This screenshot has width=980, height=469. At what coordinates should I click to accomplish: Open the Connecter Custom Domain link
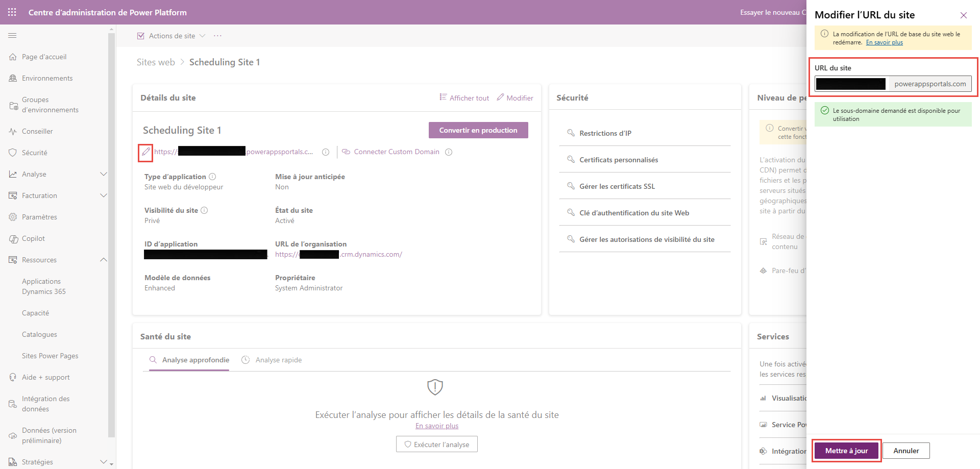coord(396,152)
